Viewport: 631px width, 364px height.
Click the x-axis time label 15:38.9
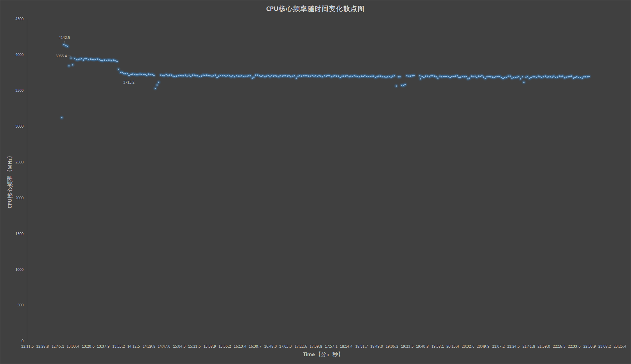coord(210,346)
